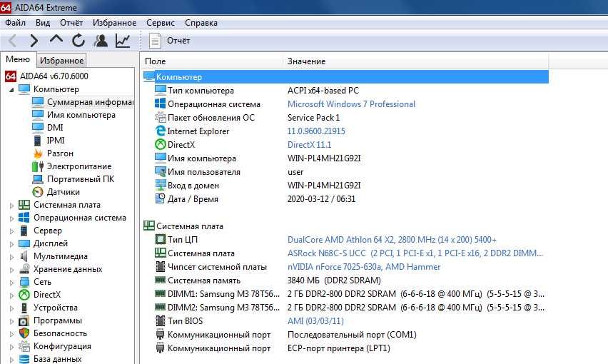Viewport: 608px width, 364px height.
Task: Open the DualCore AMD Athlon 64 X2 link
Action: click(392, 240)
